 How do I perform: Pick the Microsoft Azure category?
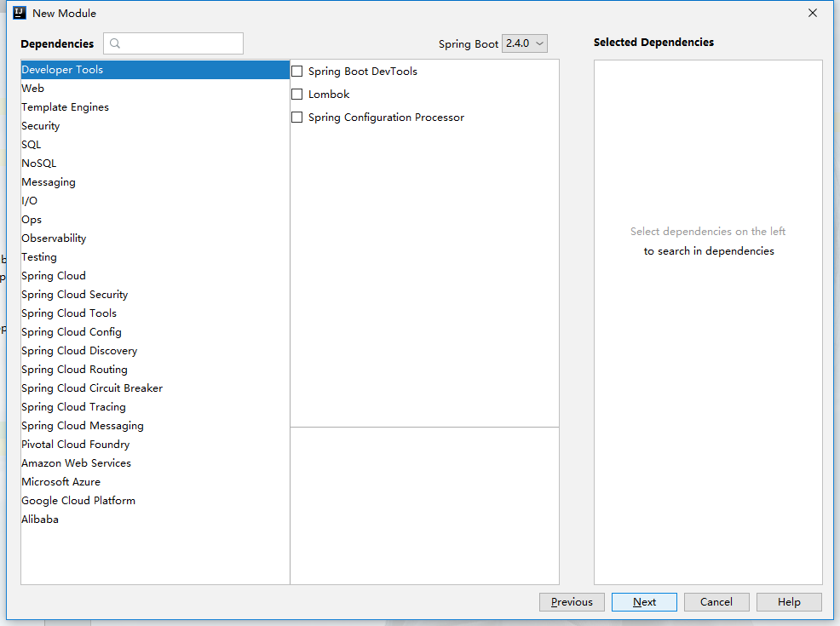155,482
